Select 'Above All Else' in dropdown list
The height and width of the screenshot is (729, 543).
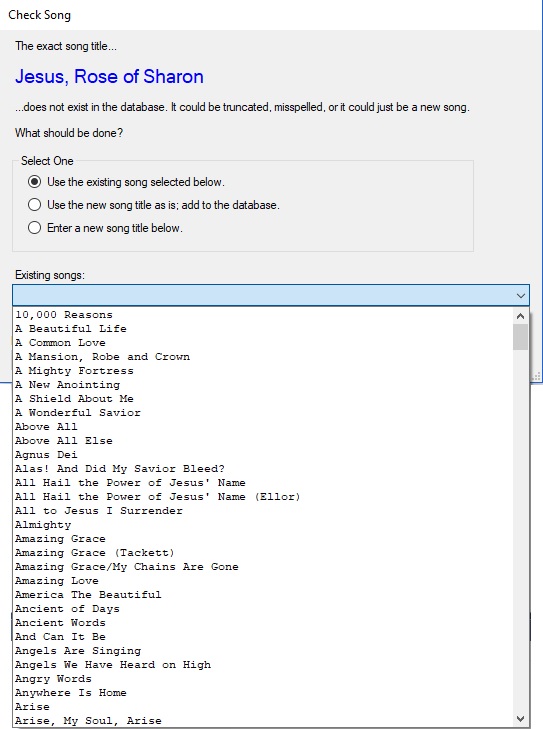click(x=263, y=441)
